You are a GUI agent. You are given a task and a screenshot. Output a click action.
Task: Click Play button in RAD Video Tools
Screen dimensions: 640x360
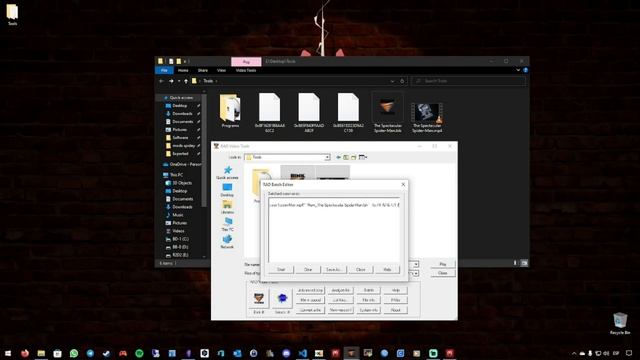click(442, 264)
